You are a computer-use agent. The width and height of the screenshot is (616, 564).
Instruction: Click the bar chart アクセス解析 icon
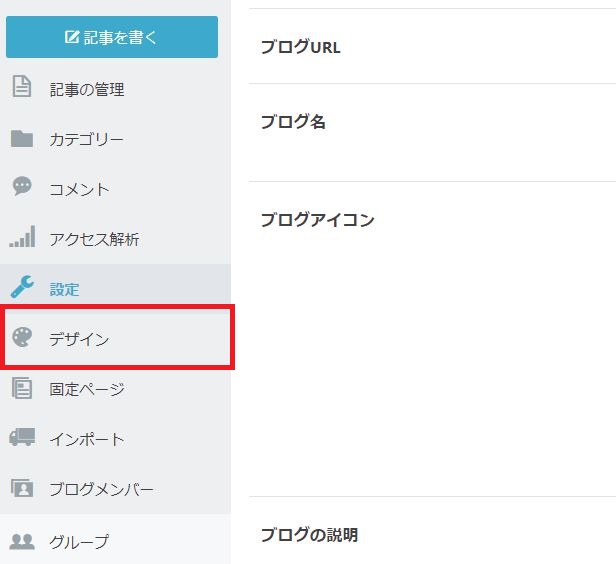(x=22, y=238)
